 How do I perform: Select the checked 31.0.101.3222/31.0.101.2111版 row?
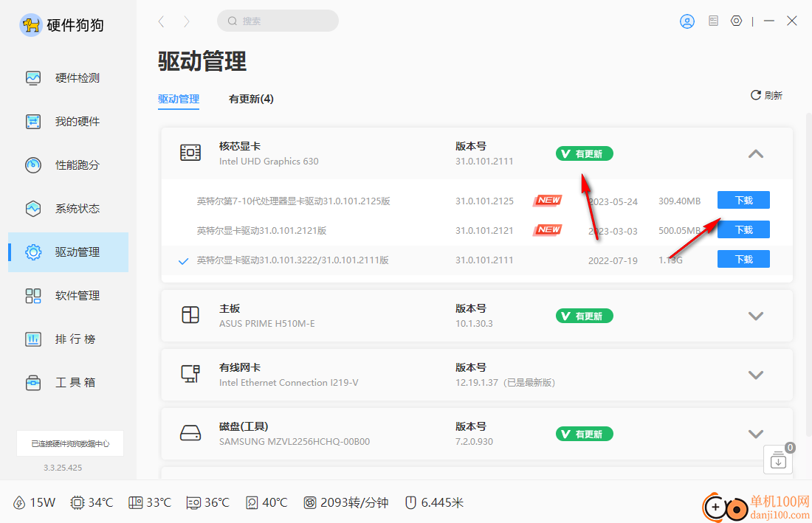pyautogui.click(x=476, y=260)
